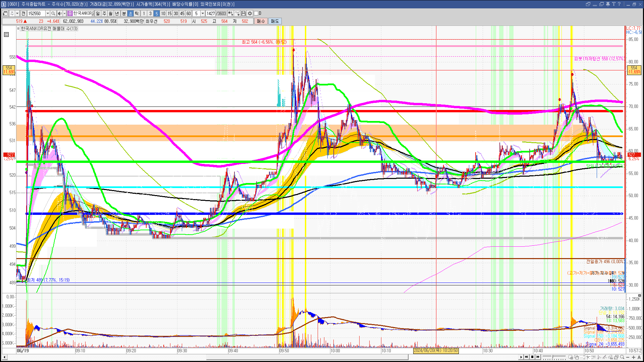Image resolution: width=644 pixels, height=362 pixels.
Task: Click the 매수 buy button
Action: click(261, 21)
